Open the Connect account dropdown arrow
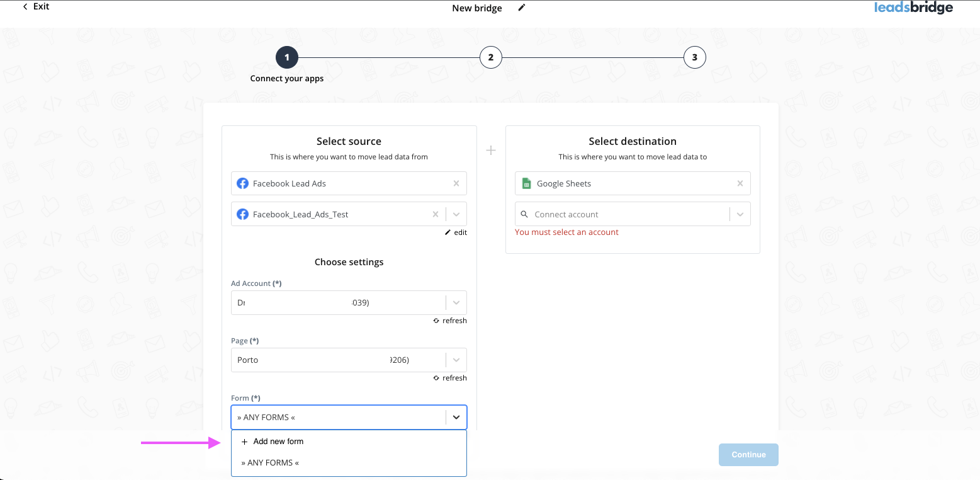Viewport: 980px width, 480px height. click(x=740, y=215)
